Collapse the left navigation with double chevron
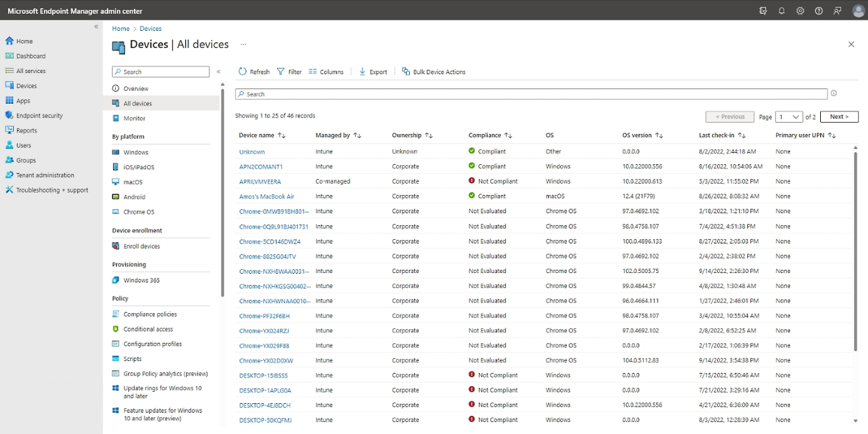Viewport: 868px width, 434px height. pos(96,26)
